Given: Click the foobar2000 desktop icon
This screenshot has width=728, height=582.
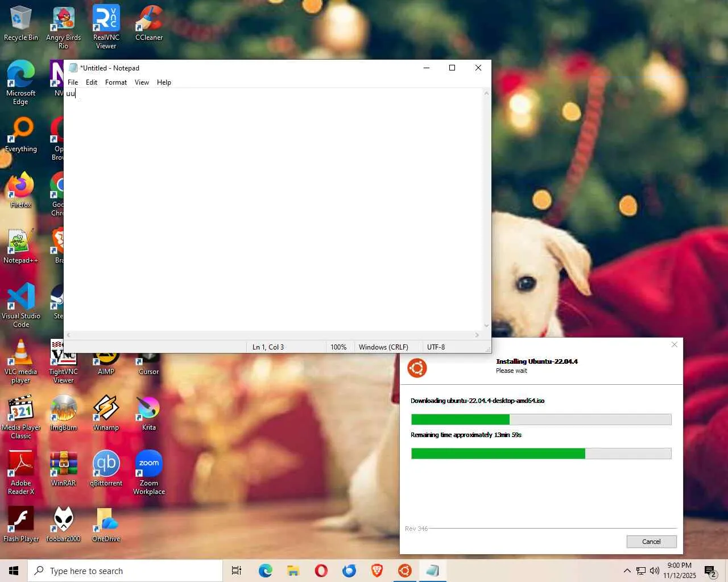Looking at the screenshot, I should 63,525.
